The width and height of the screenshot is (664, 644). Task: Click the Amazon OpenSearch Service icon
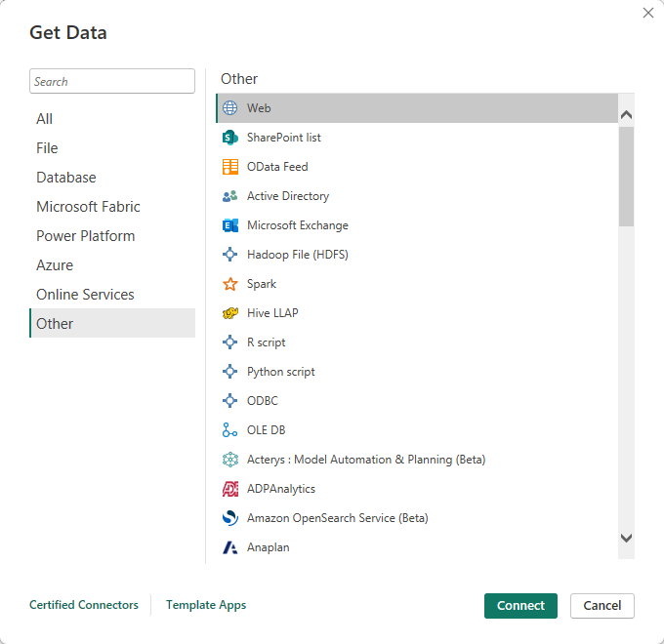click(x=229, y=518)
